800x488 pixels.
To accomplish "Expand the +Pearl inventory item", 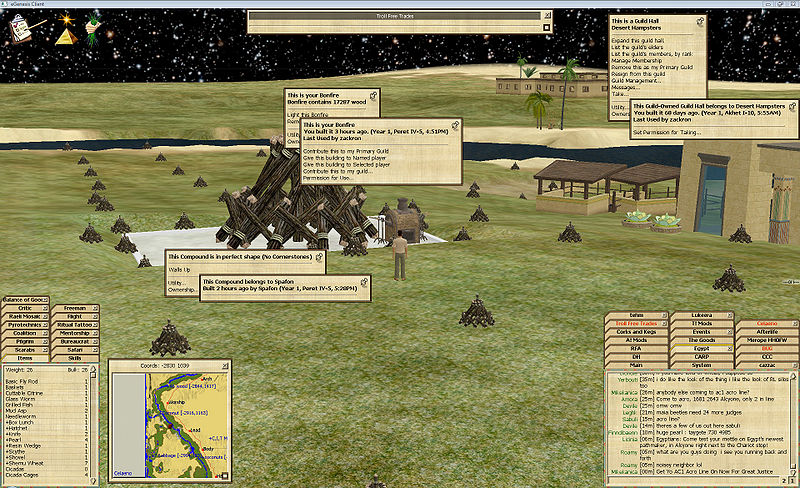I will click(13, 440).
